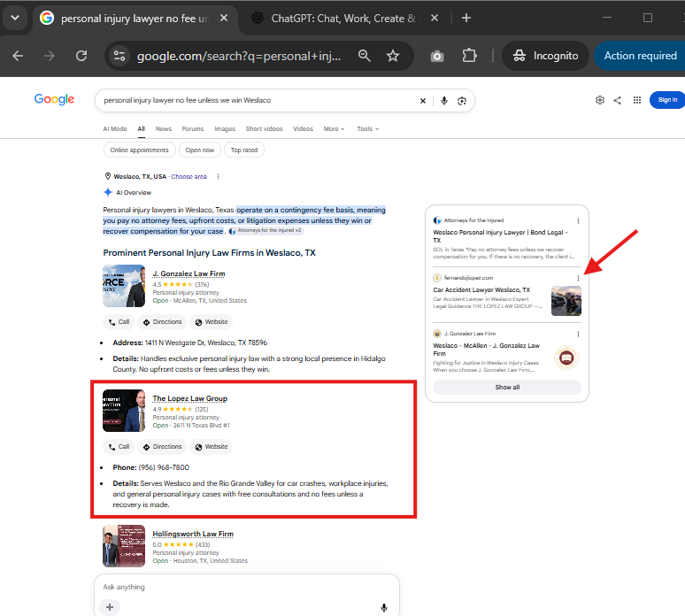Toggle the Open now filter chip
Screen dimensions: 685x616
click(200, 150)
